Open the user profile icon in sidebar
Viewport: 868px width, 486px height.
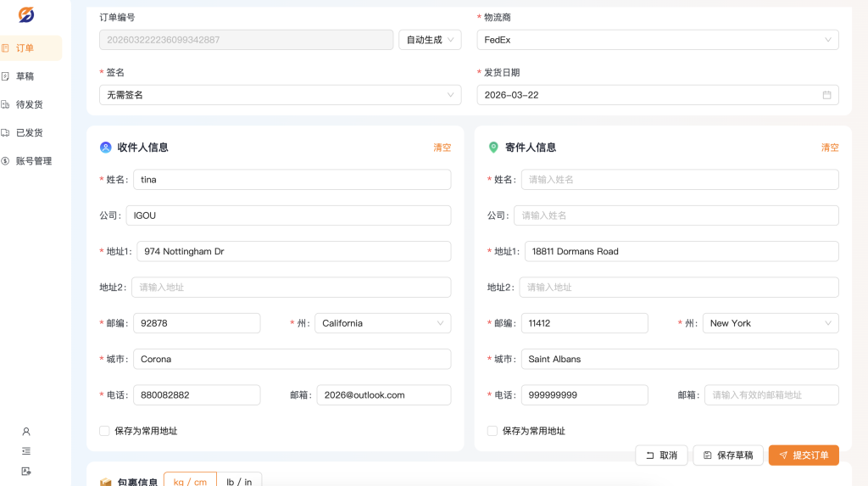26,432
